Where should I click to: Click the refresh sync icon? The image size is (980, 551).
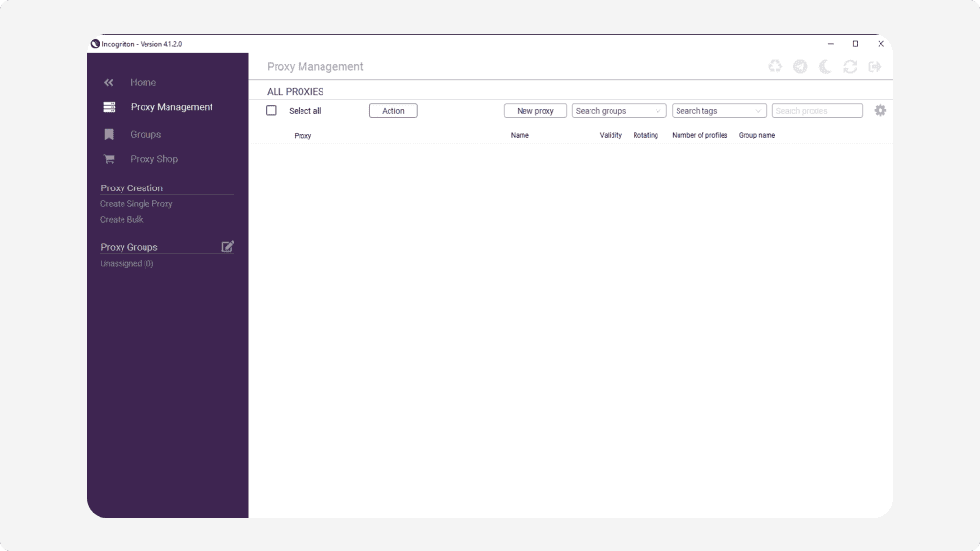point(850,66)
